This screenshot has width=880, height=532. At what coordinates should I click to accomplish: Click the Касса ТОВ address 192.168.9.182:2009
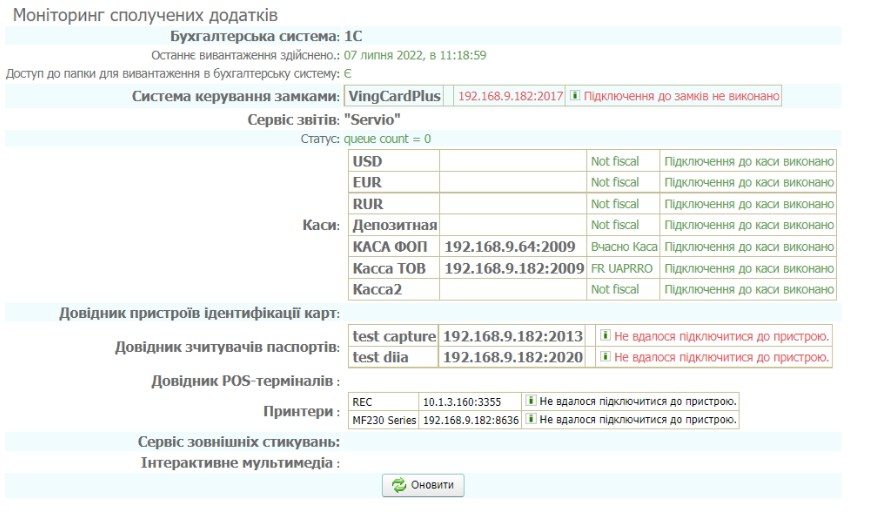click(514, 268)
